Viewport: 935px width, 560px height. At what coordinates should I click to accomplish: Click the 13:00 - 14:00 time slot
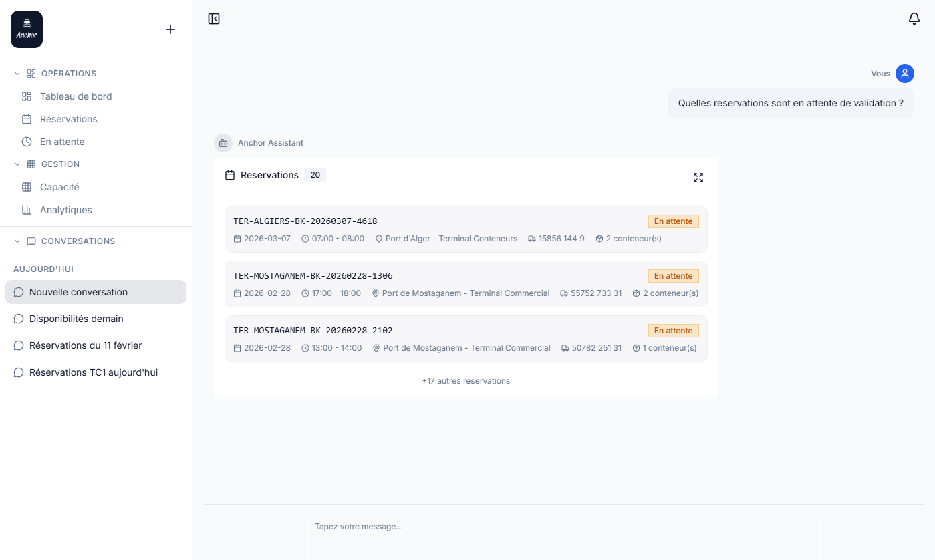click(x=337, y=348)
